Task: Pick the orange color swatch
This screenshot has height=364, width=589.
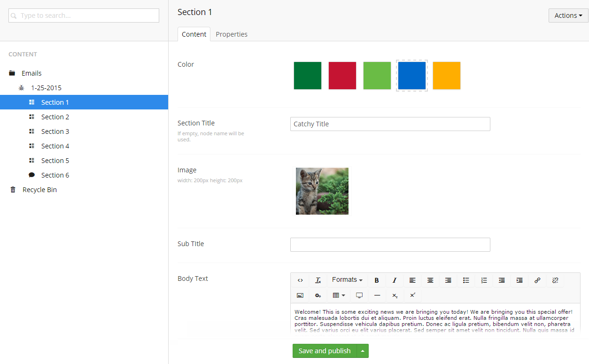Action: coord(446,76)
